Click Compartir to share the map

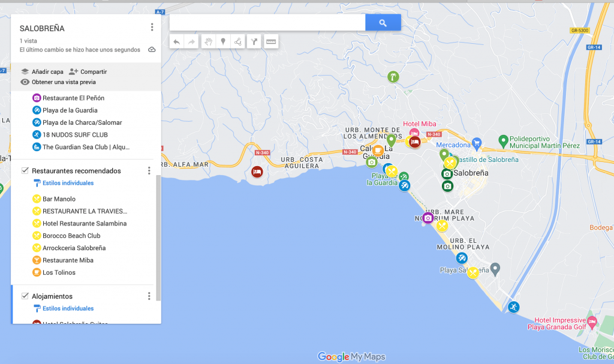click(88, 71)
